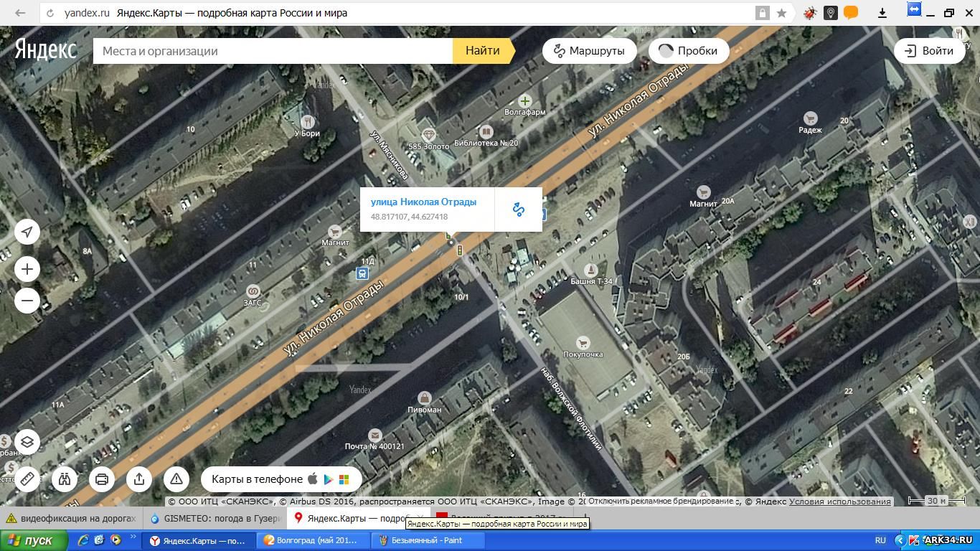Open the orange chat bubble extension
This screenshot has width=980, height=551.
point(851,13)
